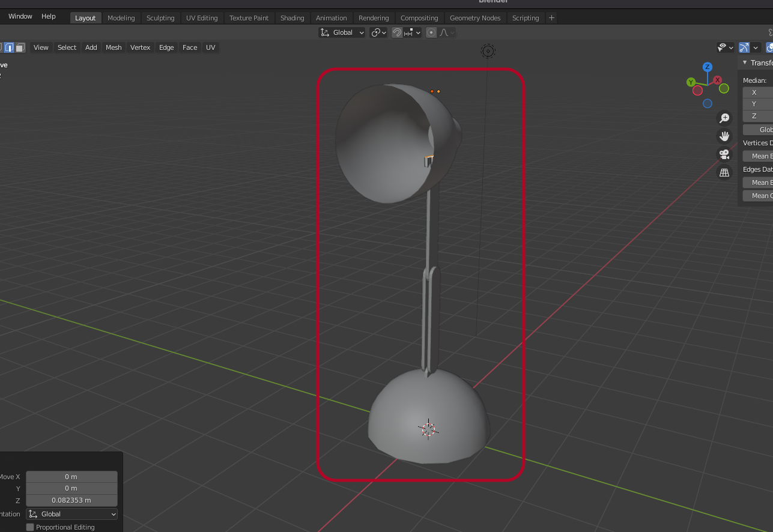Click the Move X value field
The height and width of the screenshot is (532, 773).
pyautogui.click(x=71, y=477)
